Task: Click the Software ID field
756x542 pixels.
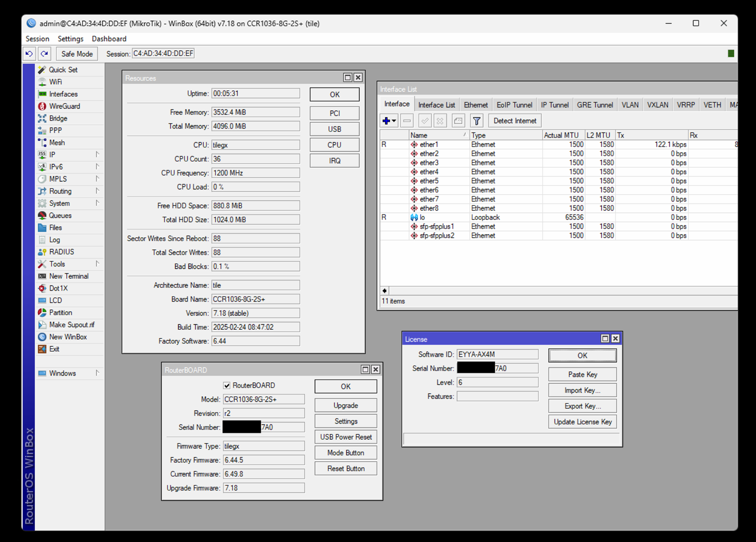Action: coord(498,354)
